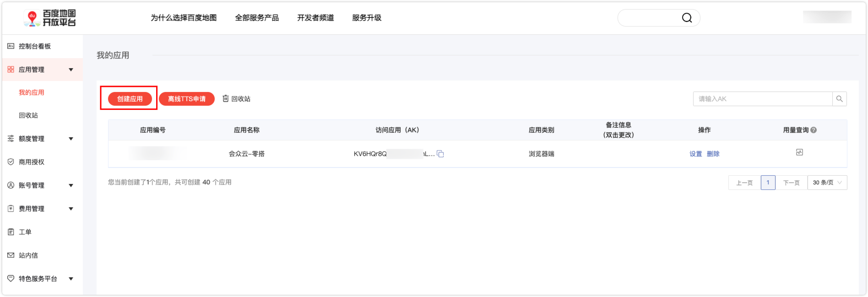Click the 操作 column header
The height and width of the screenshot is (297, 868).
click(705, 130)
